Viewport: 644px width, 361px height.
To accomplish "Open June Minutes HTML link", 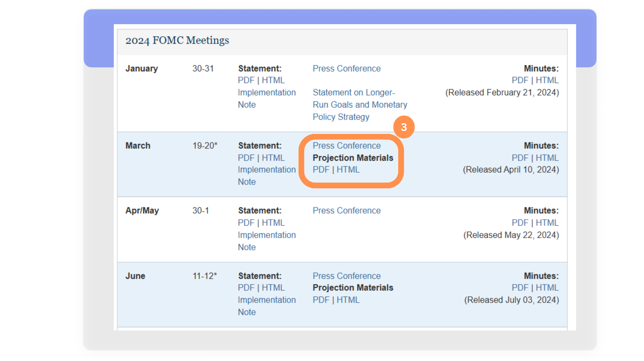I will [x=547, y=288].
